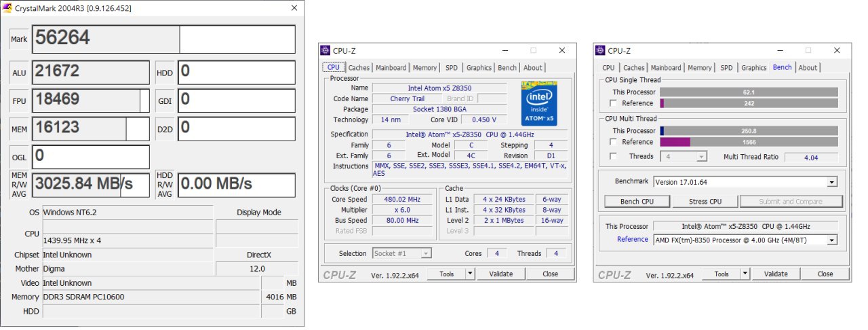Open SPD tab in the CPU tab CPU-Z window
This screenshot has width=868, height=330.
(x=451, y=68)
